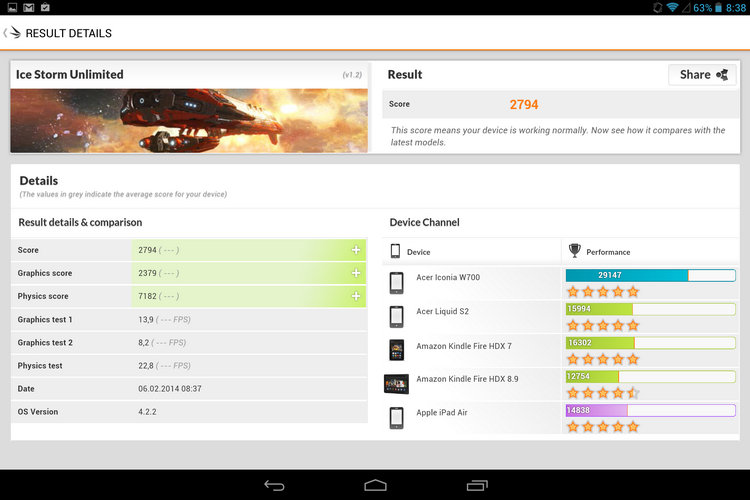750x500 pixels.
Task: Expand the Physics score plus icon
Action: pyautogui.click(x=356, y=296)
